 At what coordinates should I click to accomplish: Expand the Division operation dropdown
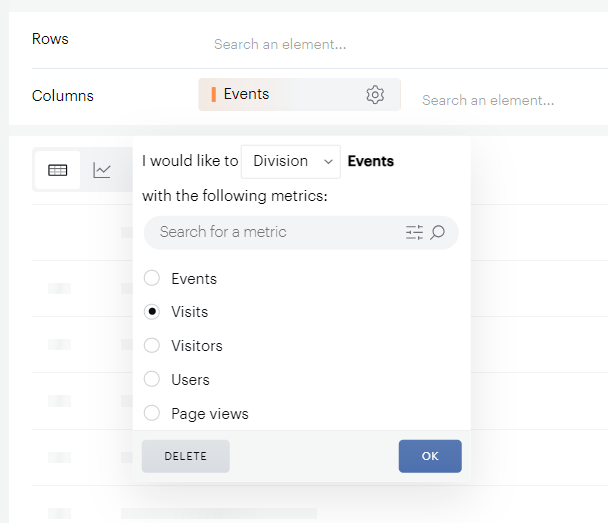[x=291, y=161]
